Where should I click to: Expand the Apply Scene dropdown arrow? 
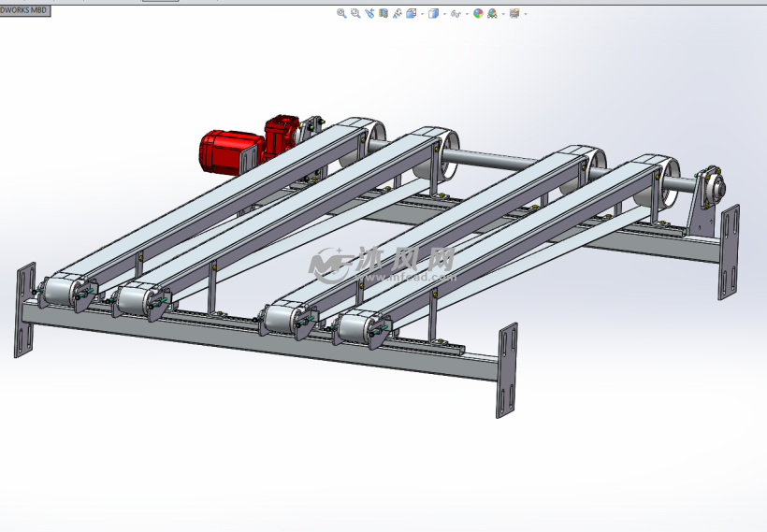click(x=503, y=14)
